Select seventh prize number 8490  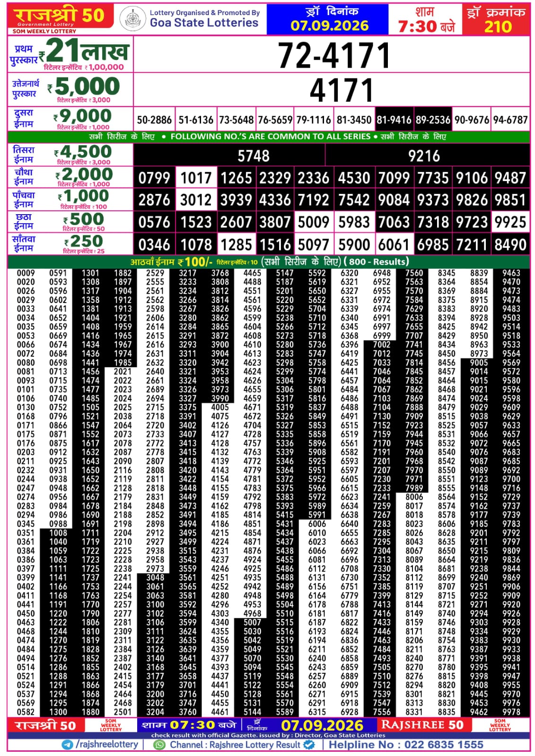tap(510, 244)
